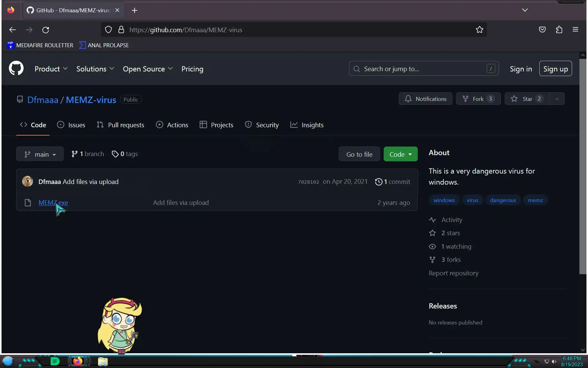Reload the page with the refresh icon
Screen dimensions: 588x368
click(x=46, y=30)
